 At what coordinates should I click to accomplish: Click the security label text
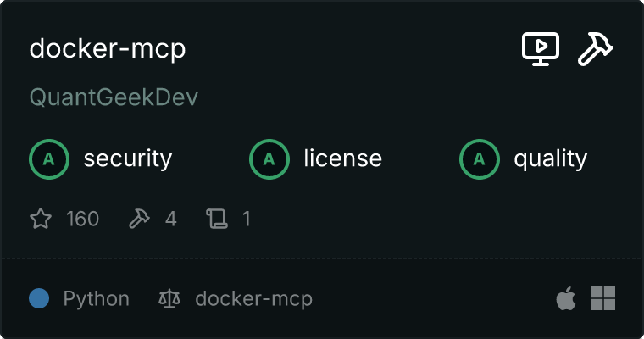128,159
